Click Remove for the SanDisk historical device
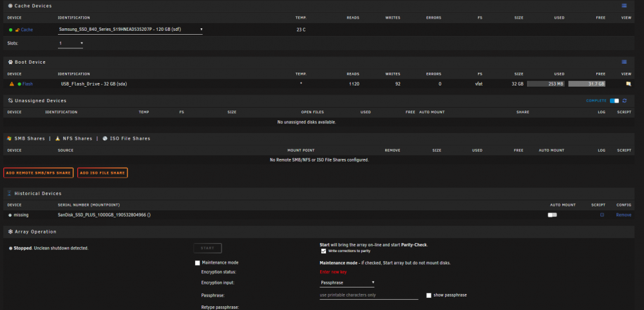The height and width of the screenshot is (310, 644). [623, 215]
